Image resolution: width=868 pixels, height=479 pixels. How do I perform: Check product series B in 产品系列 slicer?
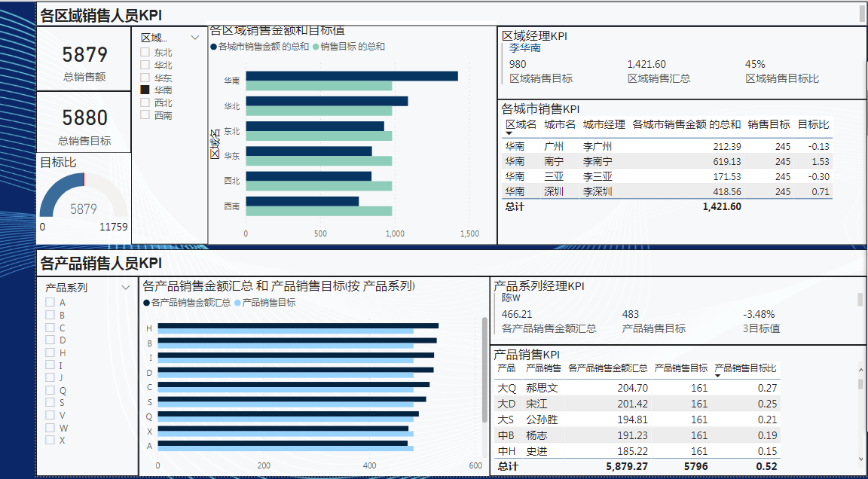pos(50,315)
